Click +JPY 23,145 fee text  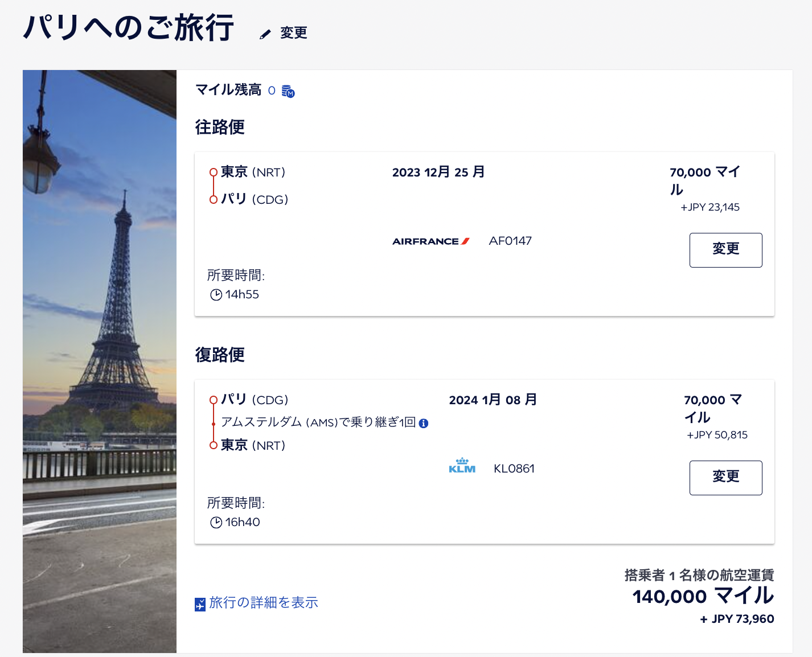coord(710,207)
